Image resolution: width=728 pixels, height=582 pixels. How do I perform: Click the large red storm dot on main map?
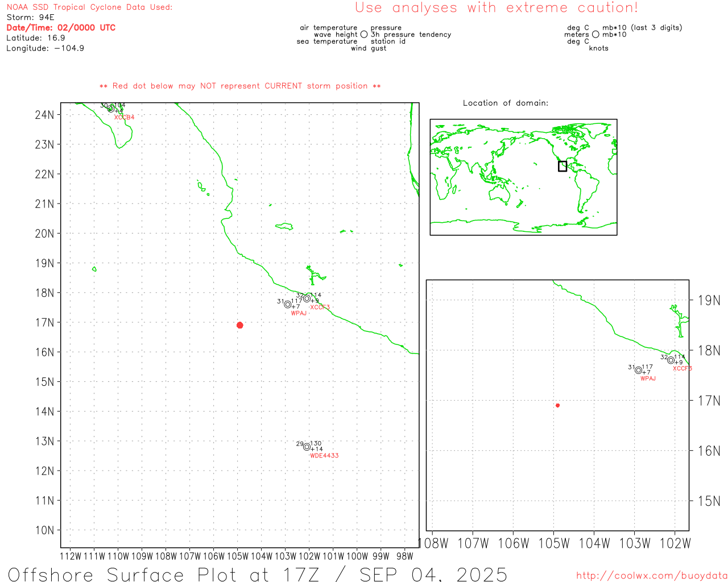point(239,325)
